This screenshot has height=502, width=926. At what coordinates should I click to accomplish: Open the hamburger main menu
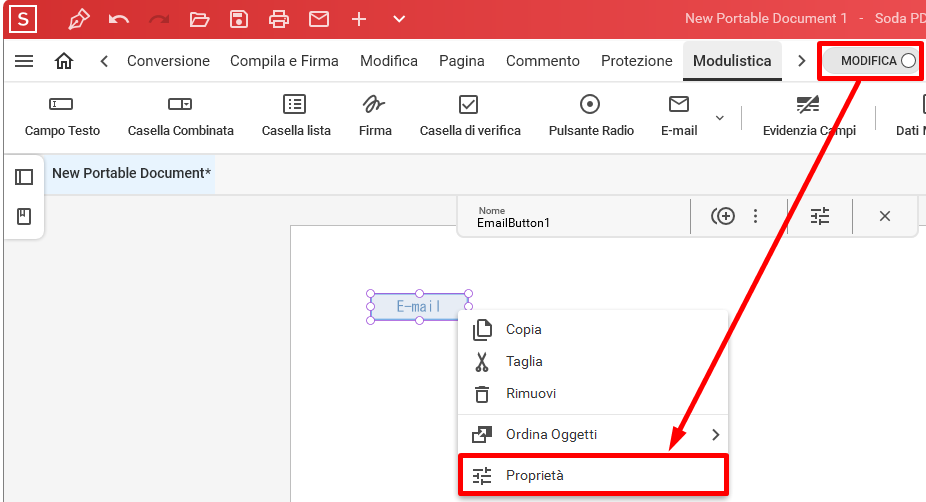pos(24,61)
